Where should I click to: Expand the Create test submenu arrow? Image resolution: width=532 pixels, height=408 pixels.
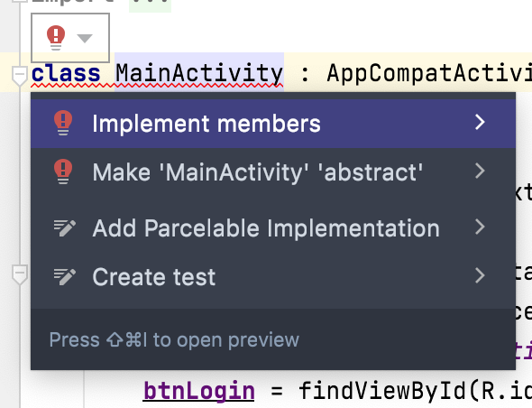[480, 275]
